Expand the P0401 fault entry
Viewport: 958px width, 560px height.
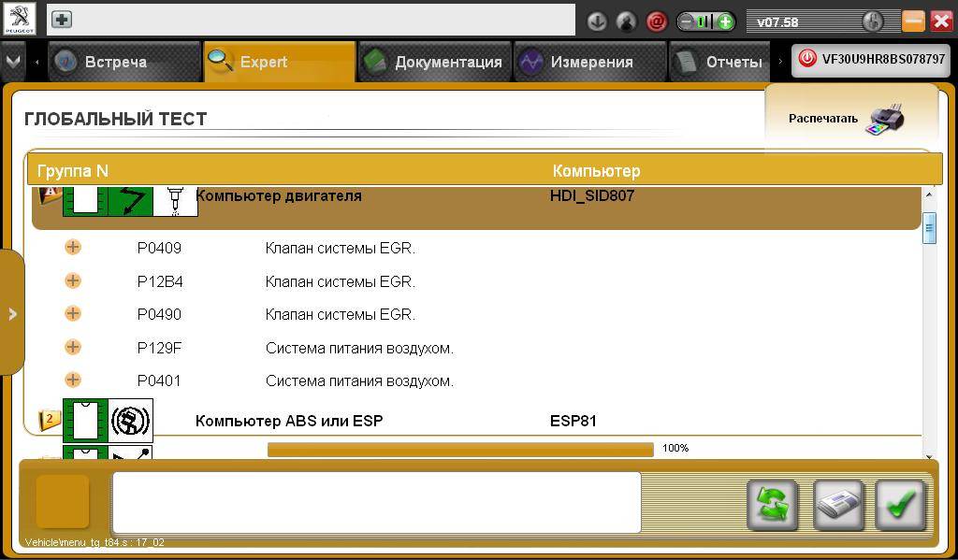[x=73, y=380]
